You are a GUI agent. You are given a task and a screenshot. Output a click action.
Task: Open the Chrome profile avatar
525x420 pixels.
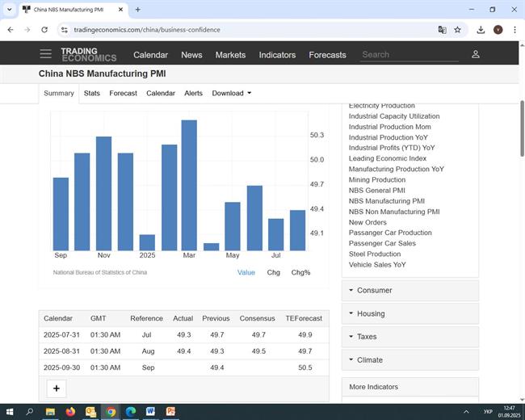[498, 30]
